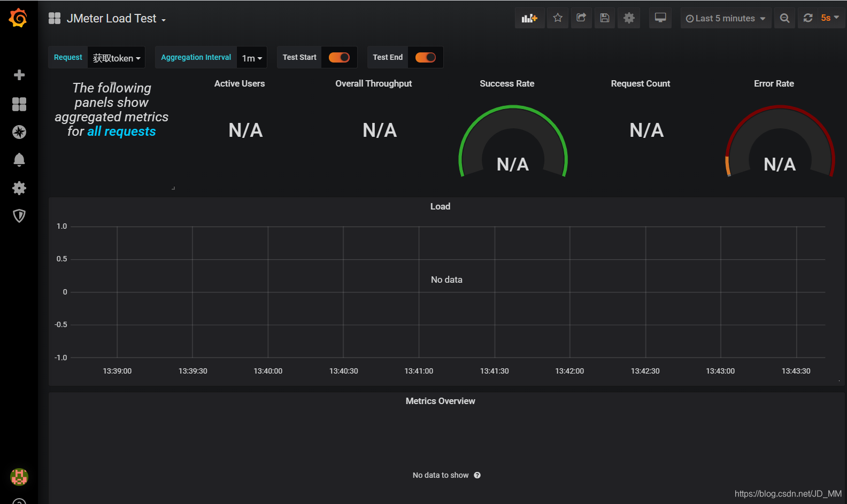Screen dimensions: 847x504
Task: Click the Error Rate panel title
Action: [x=774, y=83]
